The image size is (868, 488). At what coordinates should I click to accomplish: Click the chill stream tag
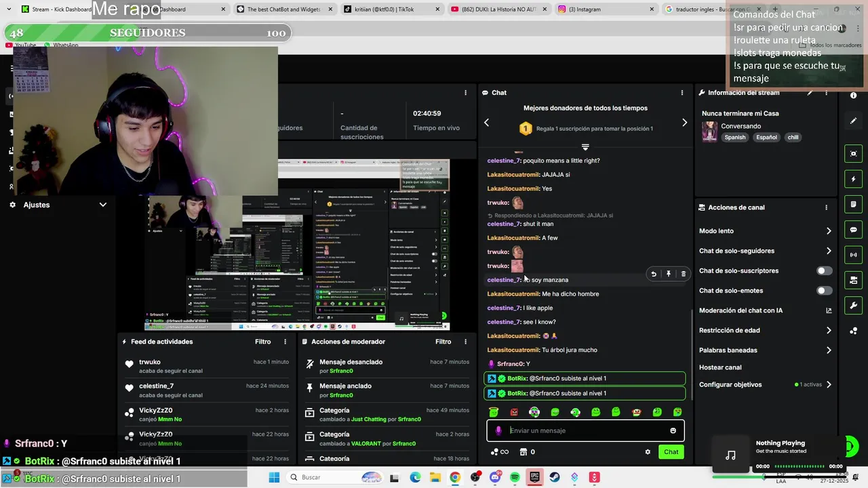[793, 138]
